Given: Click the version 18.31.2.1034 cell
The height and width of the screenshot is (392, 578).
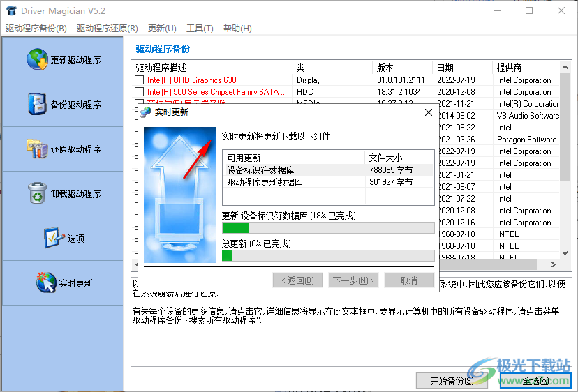Looking at the screenshot, I should (399, 92).
